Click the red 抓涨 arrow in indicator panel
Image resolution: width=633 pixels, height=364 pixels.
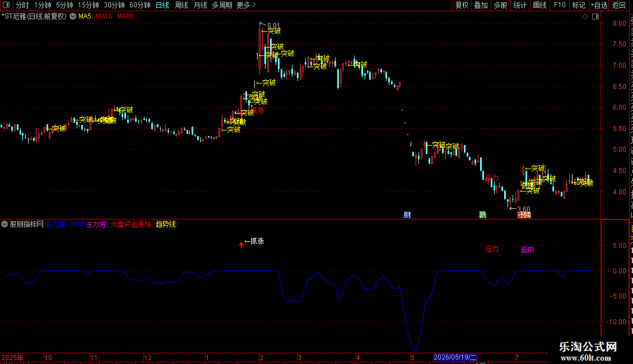241,245
